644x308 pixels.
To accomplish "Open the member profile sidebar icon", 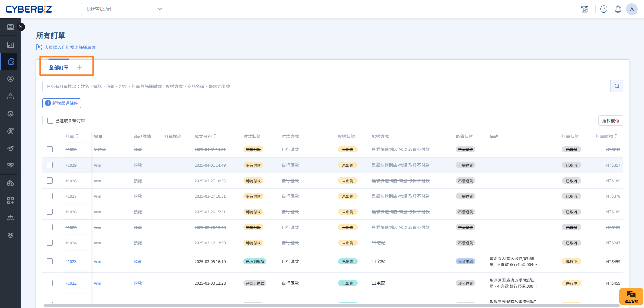I will [x=10, y=79].
